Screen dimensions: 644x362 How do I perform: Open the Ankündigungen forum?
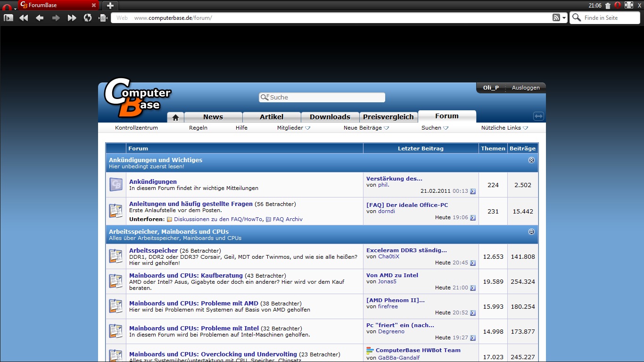pos(153,181)
